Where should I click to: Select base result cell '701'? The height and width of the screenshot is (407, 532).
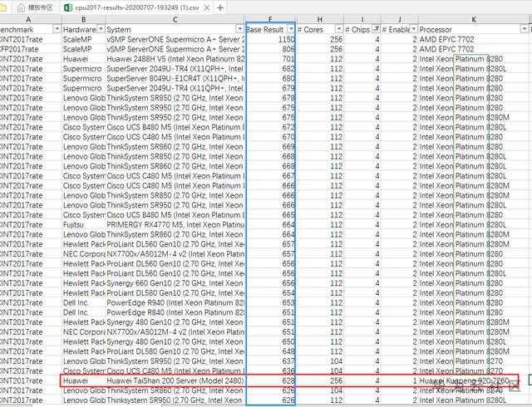click(x=270, y=59)
